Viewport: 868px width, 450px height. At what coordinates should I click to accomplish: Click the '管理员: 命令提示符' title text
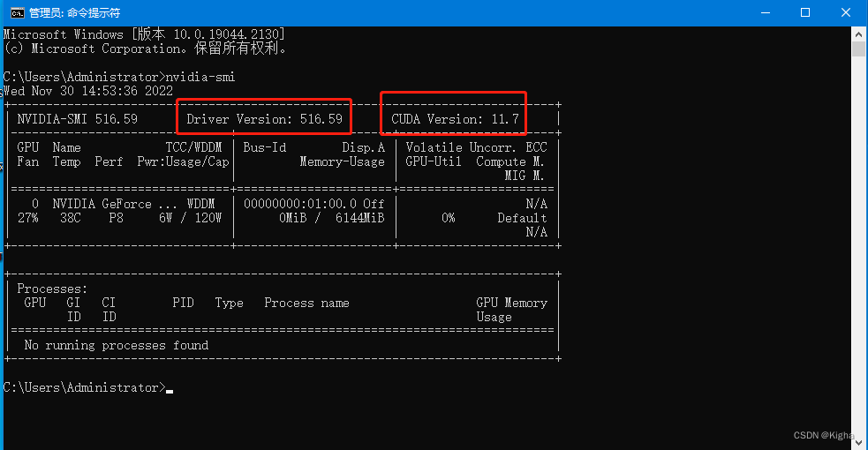tap(74, 12)
